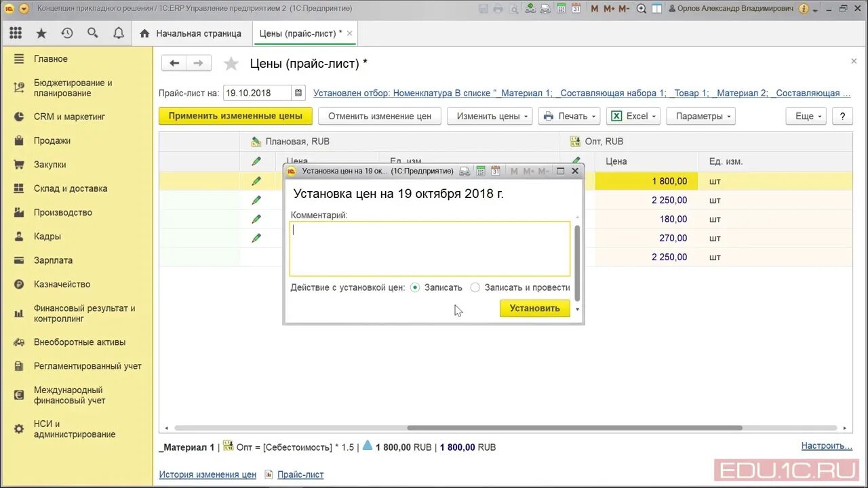
Task: Open Прайс-лист link at bottom
Action: 300,474
